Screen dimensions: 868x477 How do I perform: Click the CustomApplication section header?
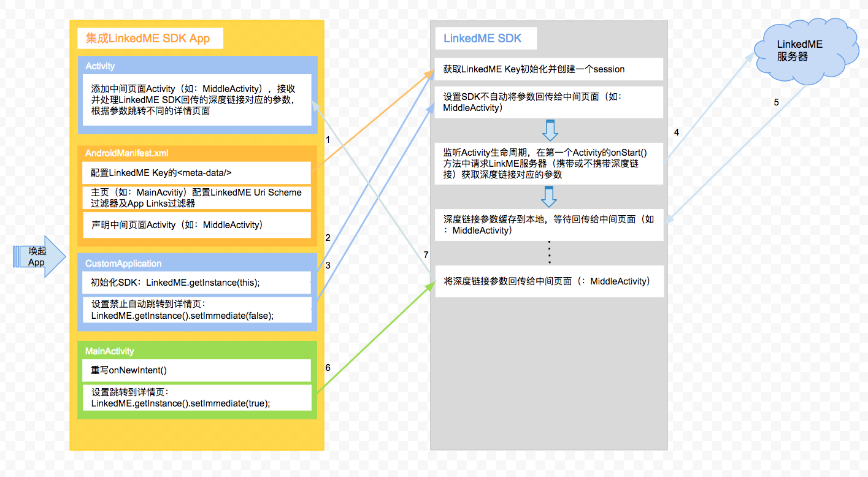[x=123, y=264]
